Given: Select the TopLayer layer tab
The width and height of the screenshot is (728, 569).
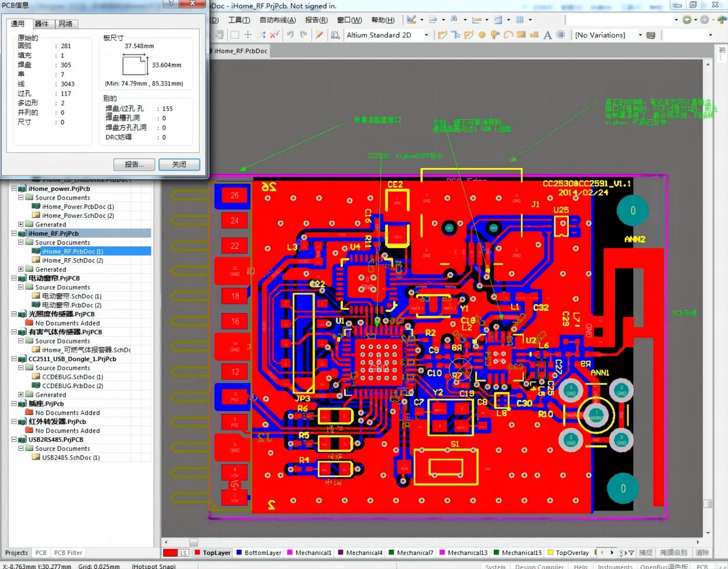Looking at the screenshot, I should tap(212, 553).
